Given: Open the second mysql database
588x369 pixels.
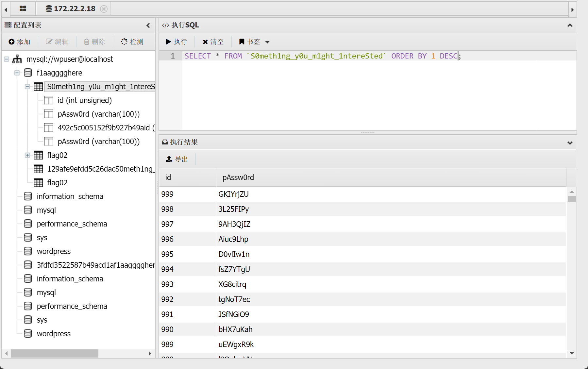Looking at the screenshot, I should tap(46, 293).
